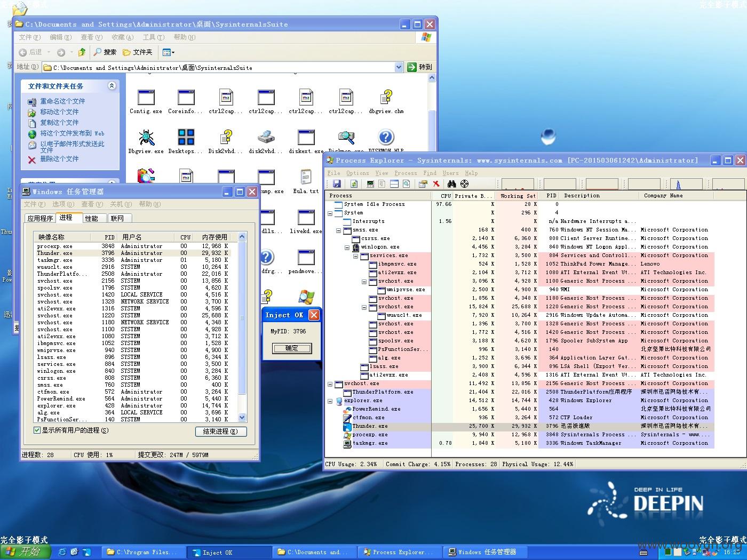Collapse winlogon.exe node in process tree
The width and height of the screenshot is (747, 560).
click(x=347, y=247)
